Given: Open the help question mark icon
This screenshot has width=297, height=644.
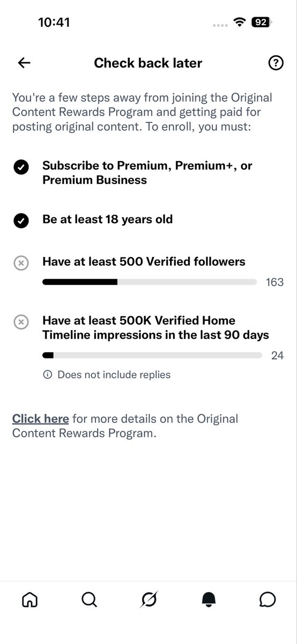Looking at the screenshot, I should pos(276,63).
